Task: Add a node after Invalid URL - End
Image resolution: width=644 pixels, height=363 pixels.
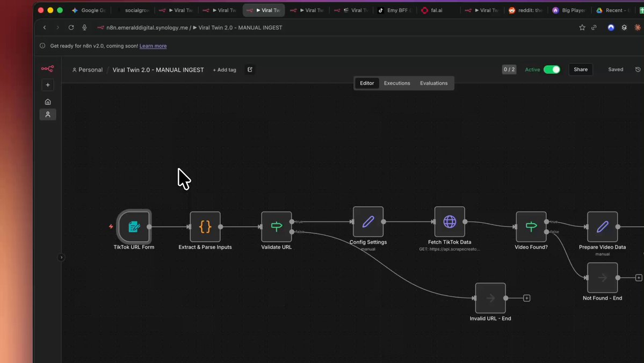Action: coord(527,298)
